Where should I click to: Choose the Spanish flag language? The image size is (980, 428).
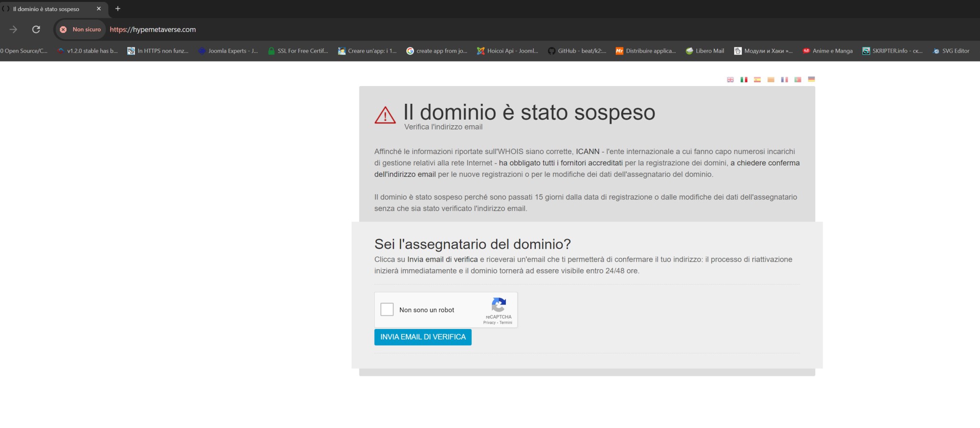757,80
